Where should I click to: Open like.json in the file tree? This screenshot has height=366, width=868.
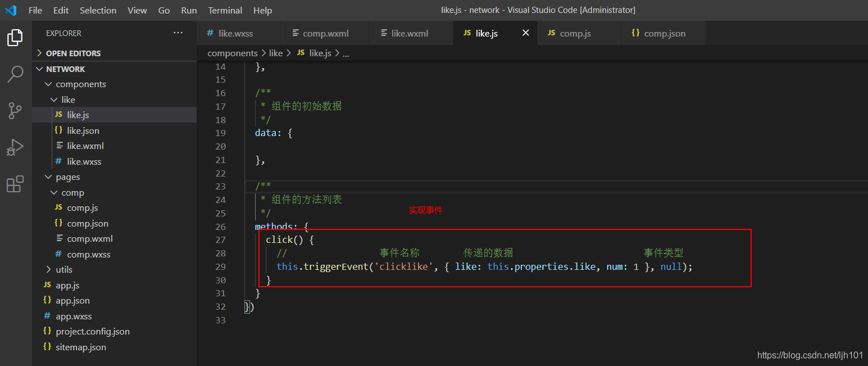pyautogui.click(x=114, y=130)
